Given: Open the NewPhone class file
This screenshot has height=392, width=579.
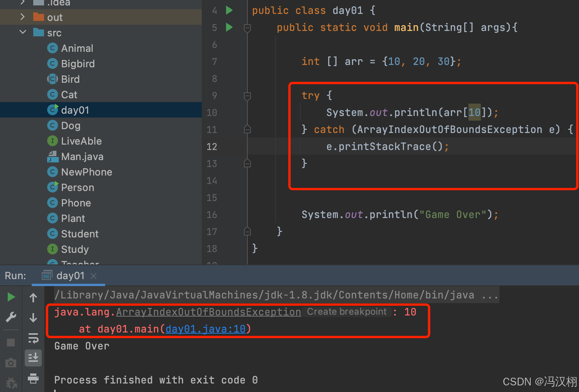Looking at the screenshot, I should point(87,172).
